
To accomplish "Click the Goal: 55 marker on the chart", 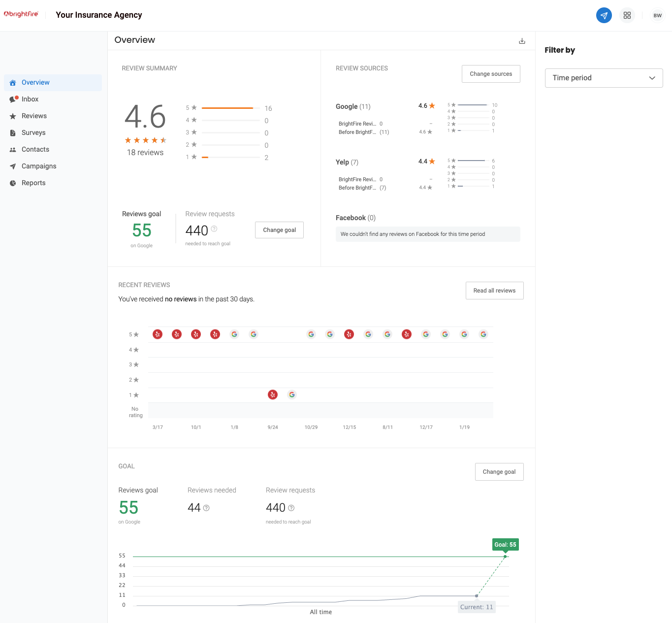I will click(505, 544).
